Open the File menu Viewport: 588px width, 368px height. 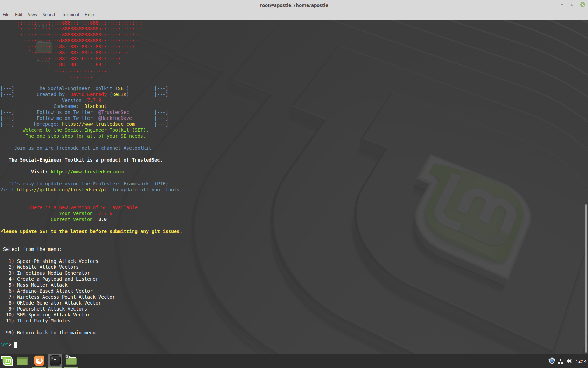tap(6, 15)
